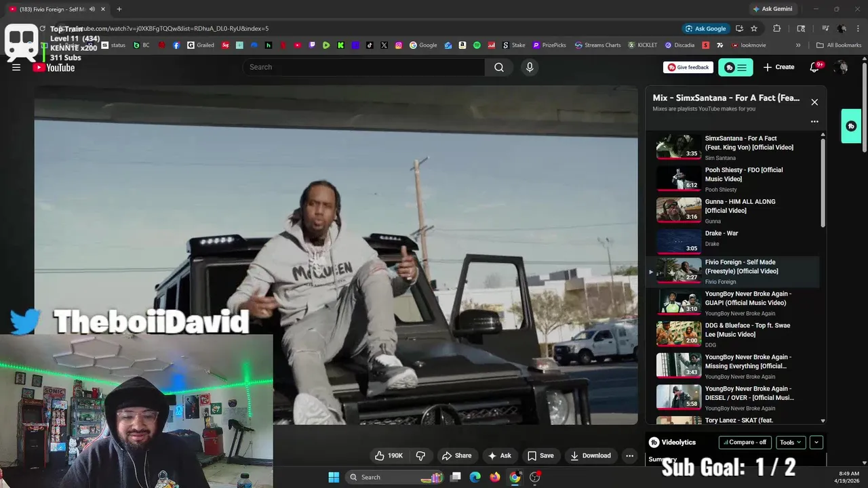Open a new browser tab
The image size is (868, 488).
click(x=119, y=9)
